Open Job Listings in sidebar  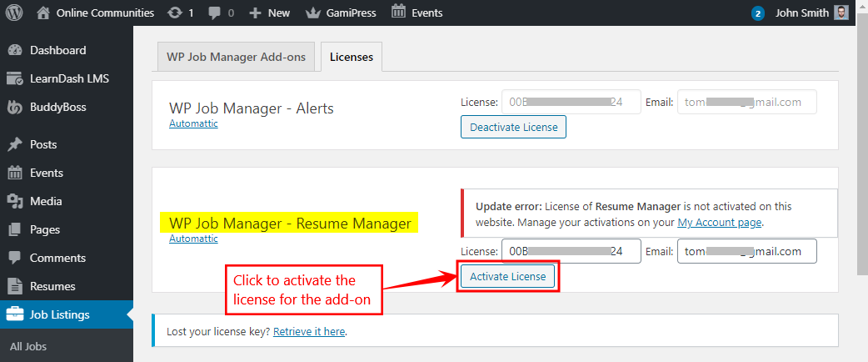(x=67, y=315)
